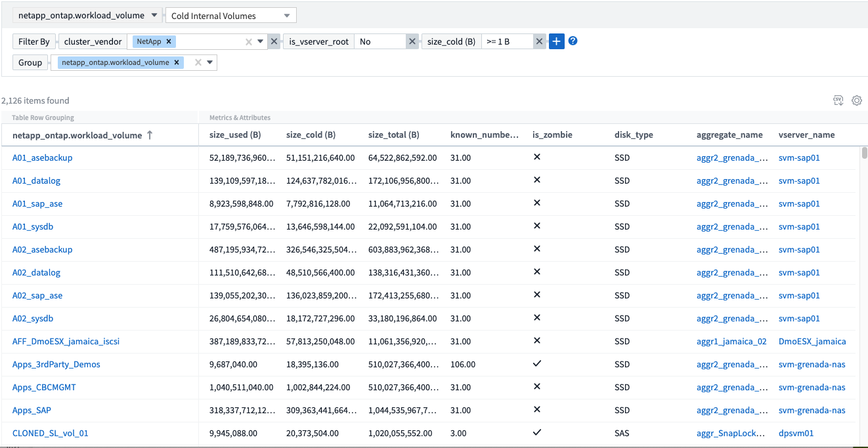
Task: Remove the is_vserver_root filter
Action: (x=412, y=41)
